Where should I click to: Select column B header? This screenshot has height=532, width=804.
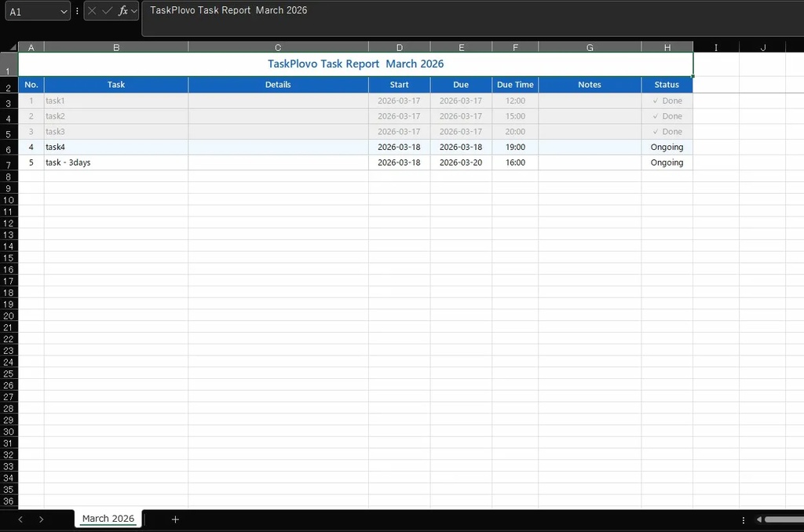(116, 47)
